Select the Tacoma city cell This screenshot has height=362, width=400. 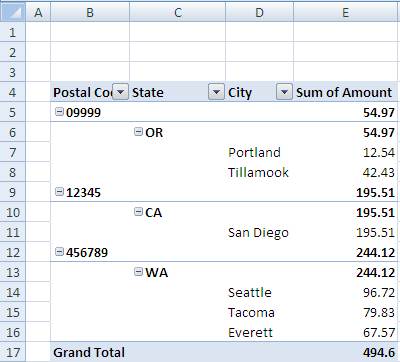click(259, 312)
